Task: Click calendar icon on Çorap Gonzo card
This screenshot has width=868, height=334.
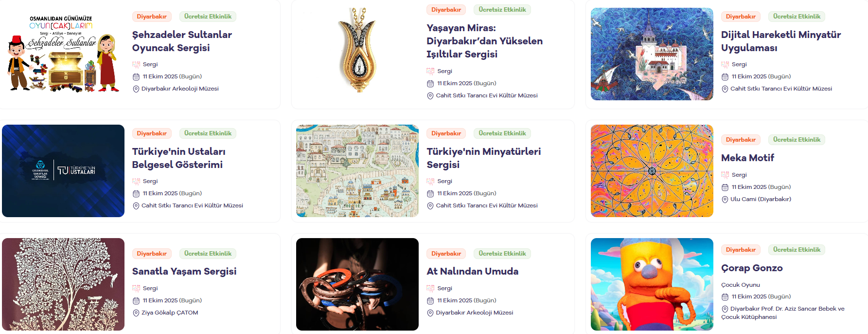Action: [x=725, y=297]
